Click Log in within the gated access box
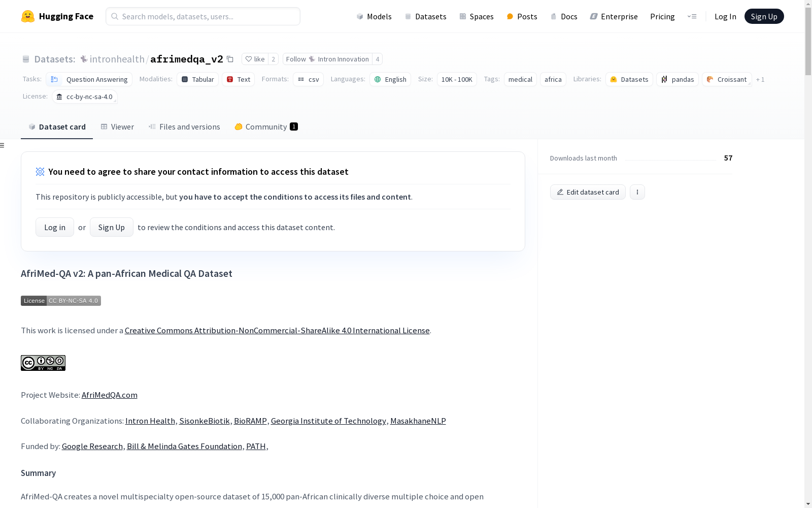This screenshot has height=508, width=812. point(55,227)
